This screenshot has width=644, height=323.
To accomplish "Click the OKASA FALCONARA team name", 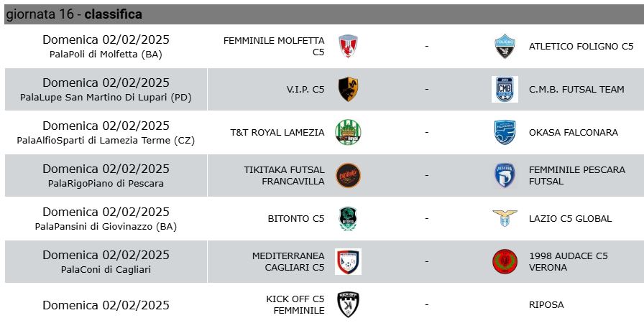I will pos(574,132).
